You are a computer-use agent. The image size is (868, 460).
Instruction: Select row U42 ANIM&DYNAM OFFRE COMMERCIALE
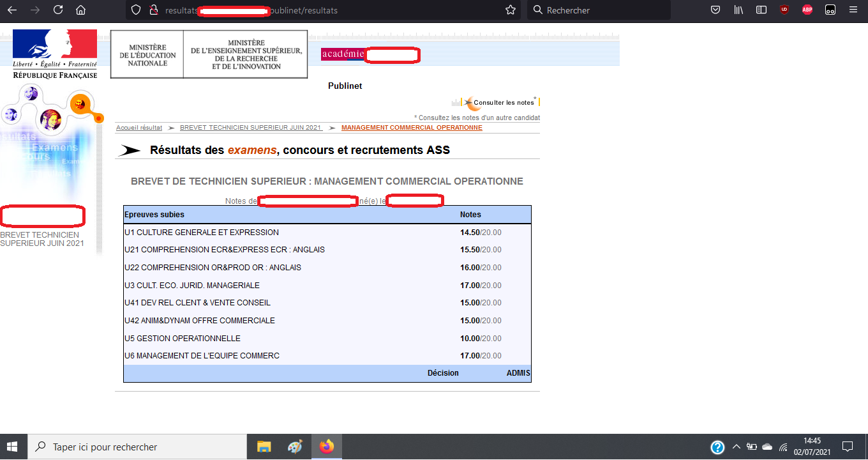click(x=327, y=321)
